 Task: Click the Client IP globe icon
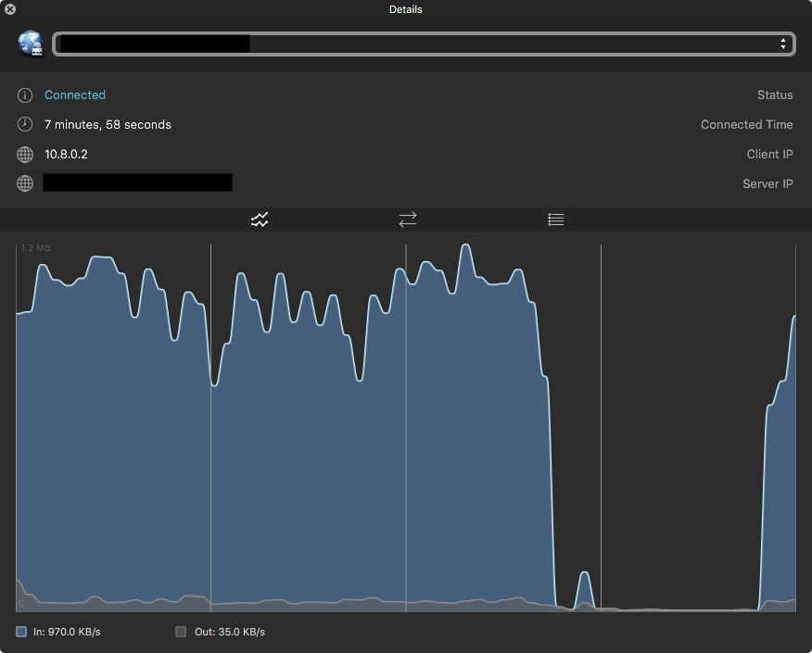pos(25,154)
